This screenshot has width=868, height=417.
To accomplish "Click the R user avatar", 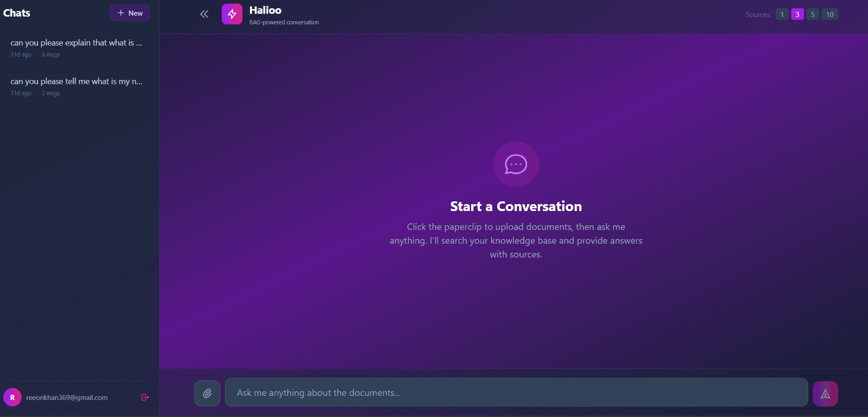I will coord(12,397).
